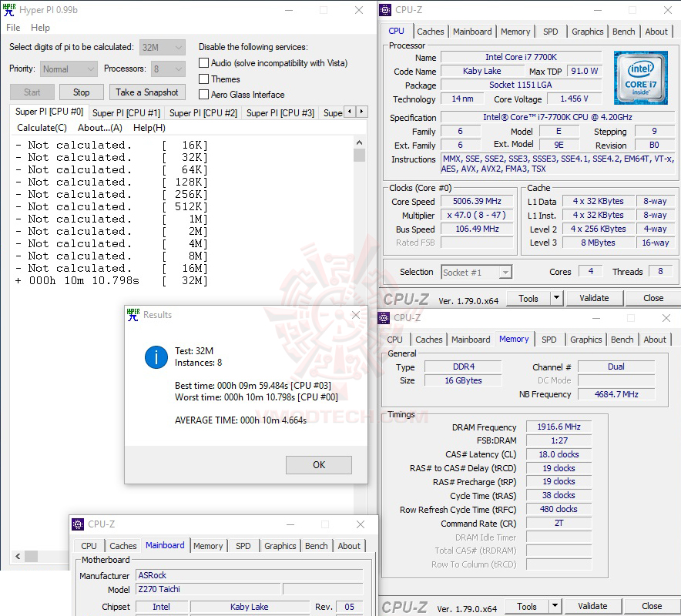Screen dimensions: 681x616
Task: Toggle Aero Glass Interface checkbox
Action: tap(203, 94)
